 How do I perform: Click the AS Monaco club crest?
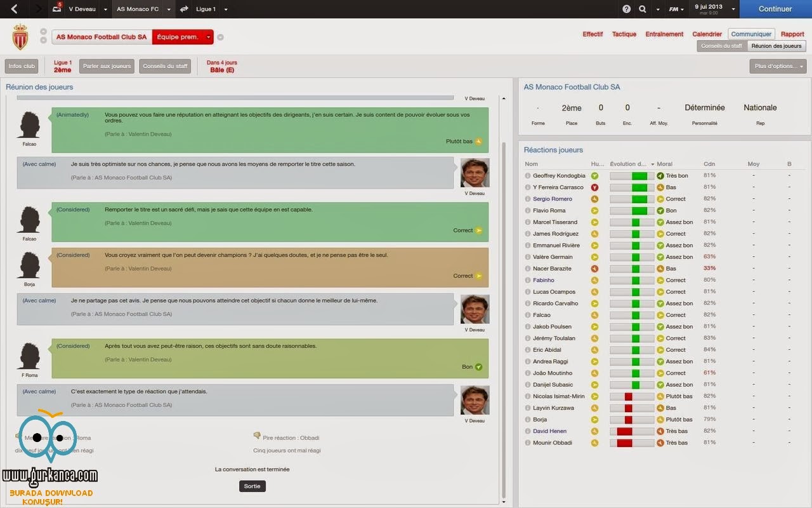coord(20,37)
